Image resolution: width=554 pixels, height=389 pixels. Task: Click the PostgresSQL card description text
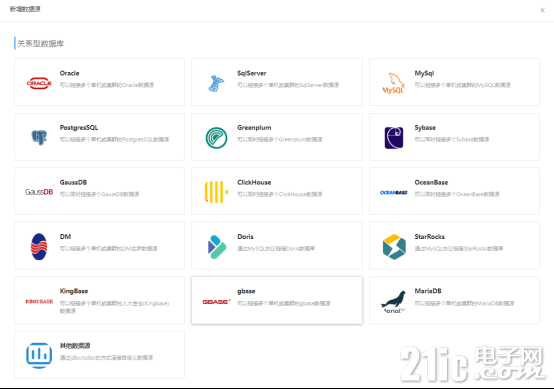click(x=114, y=139)
